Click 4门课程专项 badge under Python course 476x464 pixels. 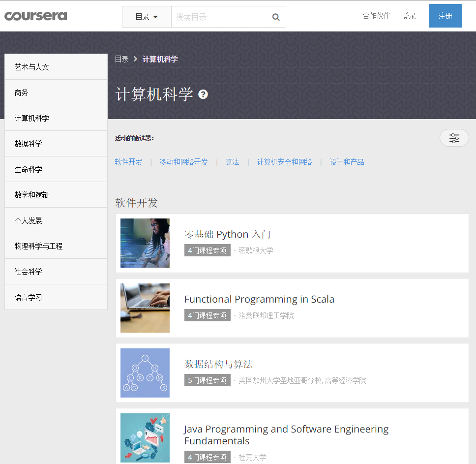(x=208, y=250)
